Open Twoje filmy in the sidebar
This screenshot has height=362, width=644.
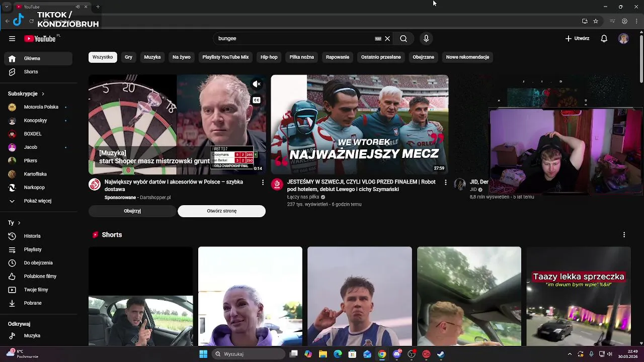38,290
